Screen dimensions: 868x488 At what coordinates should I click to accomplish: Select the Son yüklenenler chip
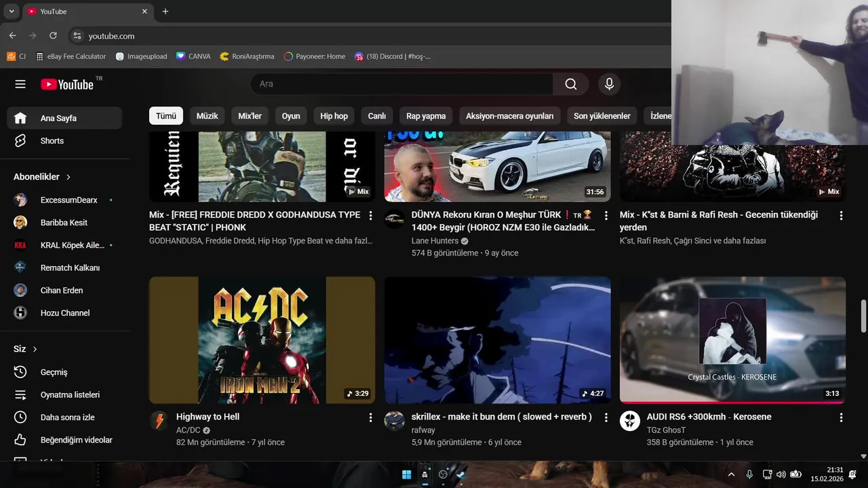602,116
